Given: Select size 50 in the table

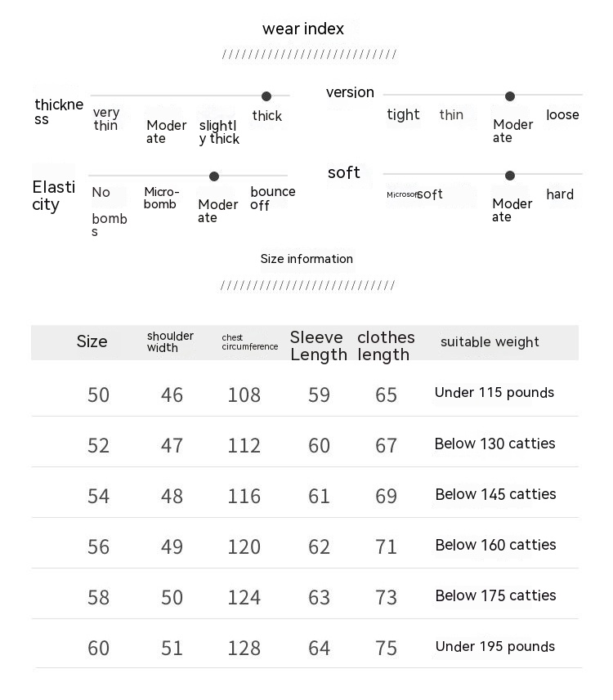Looking at the screenshot, I should click(98, 395).
